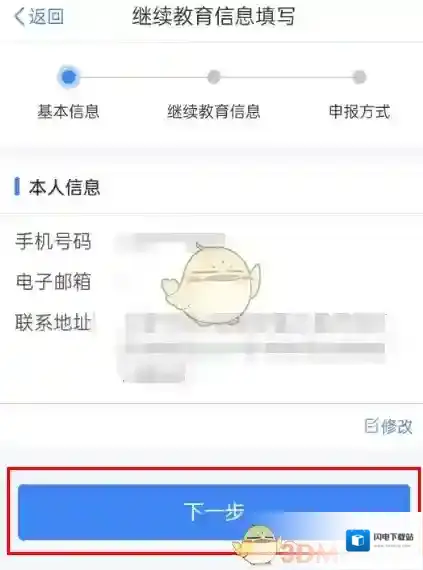423x570 pixels.
Task: Open the 继续教育信息 step label
Action: click(214, 112)
